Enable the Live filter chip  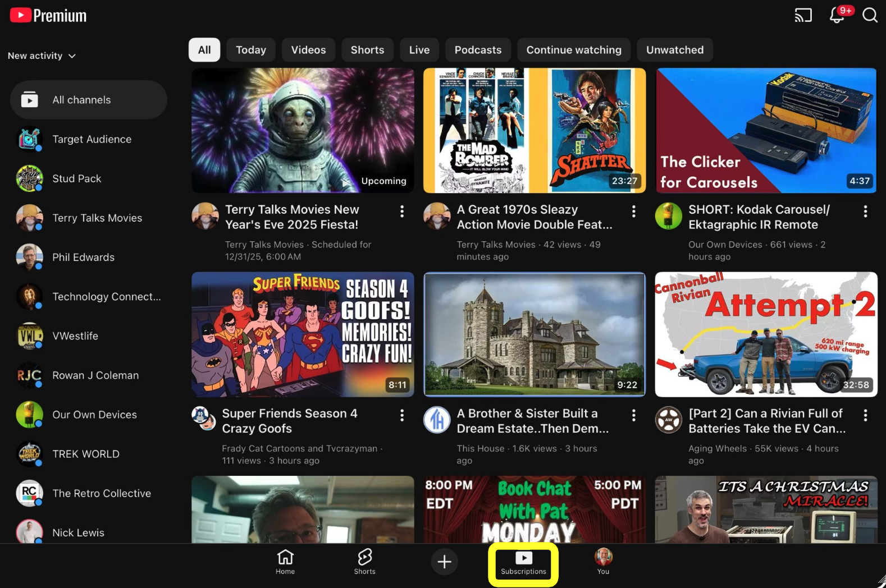pos(419,50)
